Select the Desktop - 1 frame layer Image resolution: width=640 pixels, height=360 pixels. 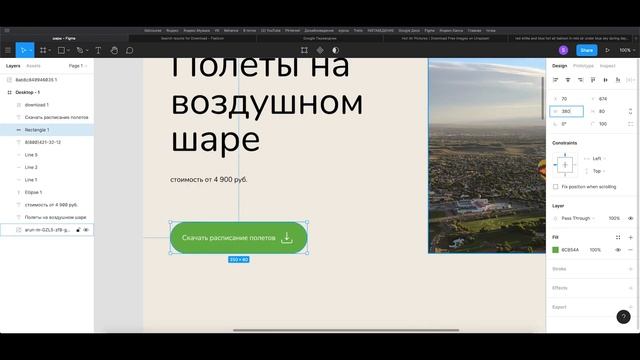click(47, 92)
